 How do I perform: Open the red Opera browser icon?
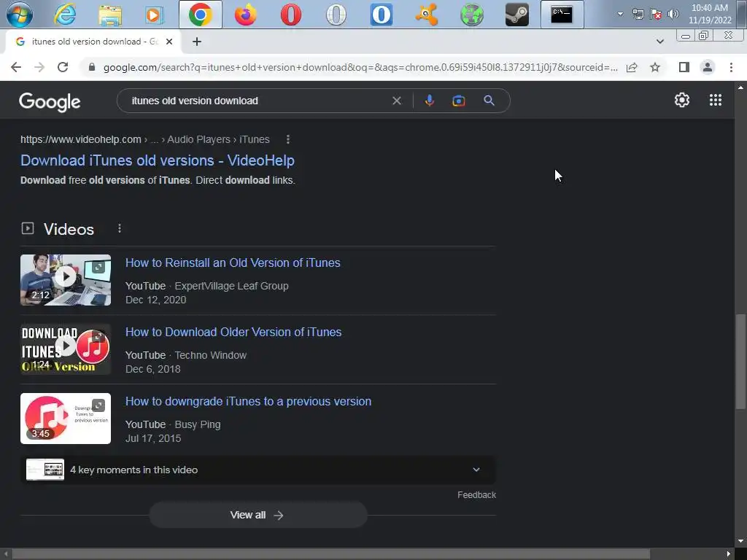point(290,15)
